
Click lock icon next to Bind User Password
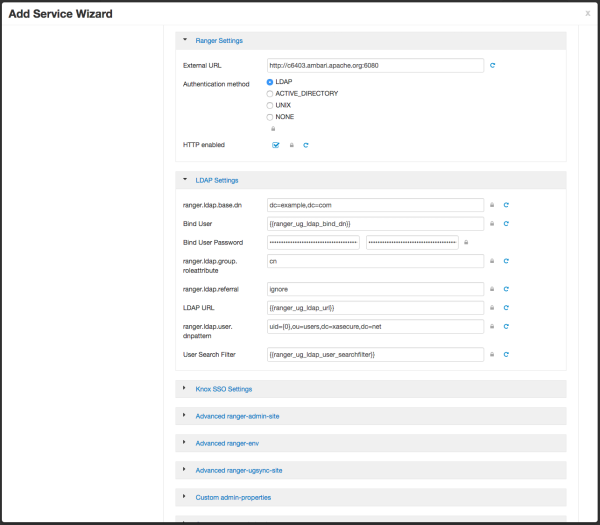(466, 242)
